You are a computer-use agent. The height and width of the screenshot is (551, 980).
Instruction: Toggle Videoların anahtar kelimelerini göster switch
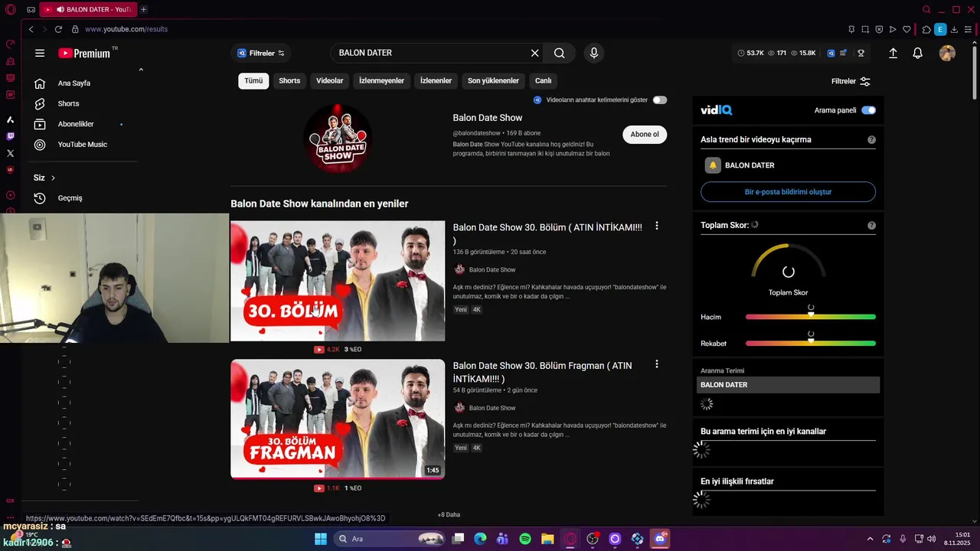point(659,100)
